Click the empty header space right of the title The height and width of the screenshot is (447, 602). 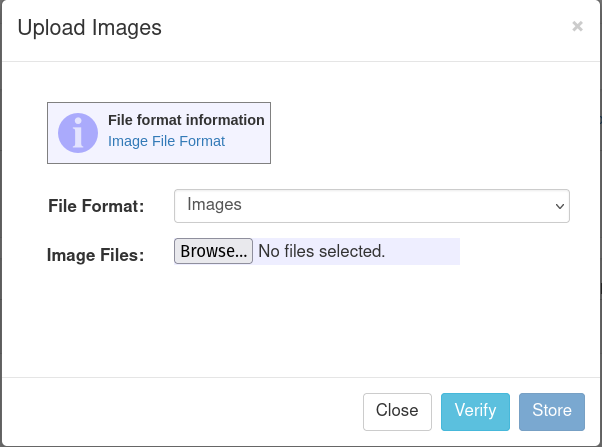[365, 28]
